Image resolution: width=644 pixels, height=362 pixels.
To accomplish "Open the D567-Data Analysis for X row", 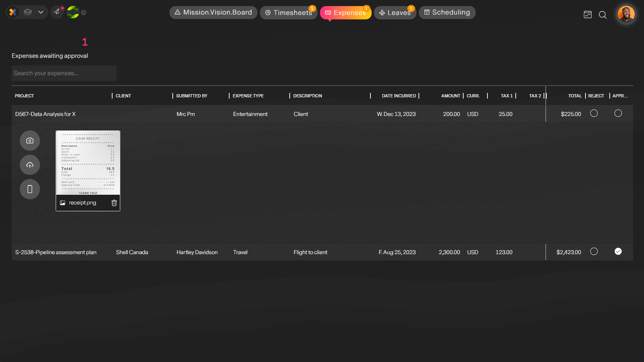I will pyautogui.click(x=322, y=114).
